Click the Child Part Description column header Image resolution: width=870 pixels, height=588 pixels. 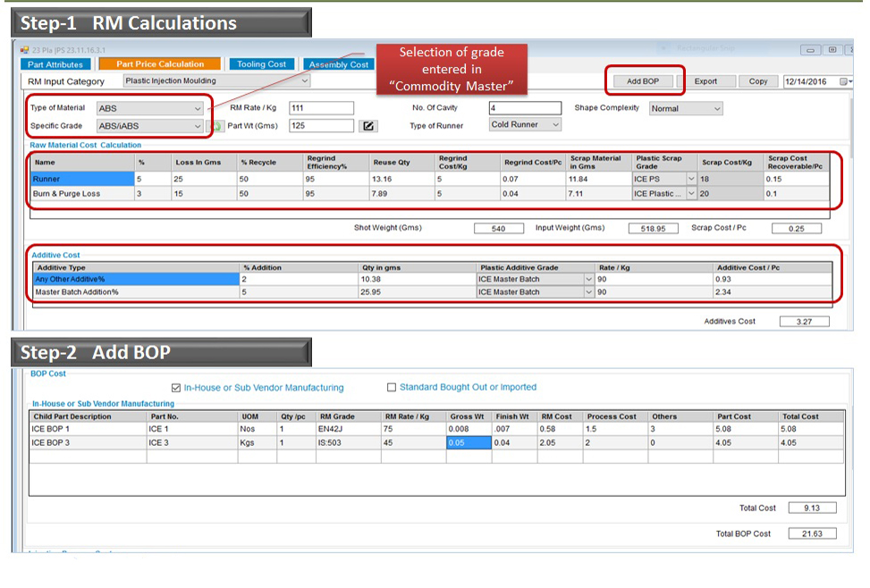(x=88, y=416)
